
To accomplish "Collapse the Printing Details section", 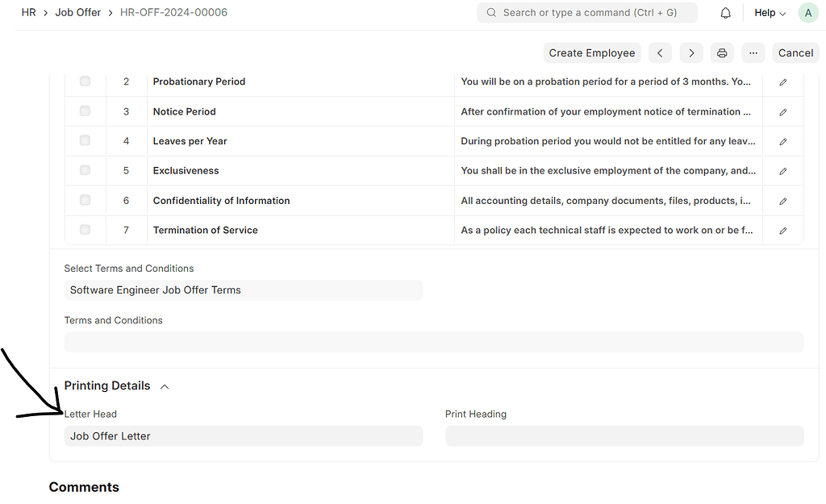I will click(165, 386).
